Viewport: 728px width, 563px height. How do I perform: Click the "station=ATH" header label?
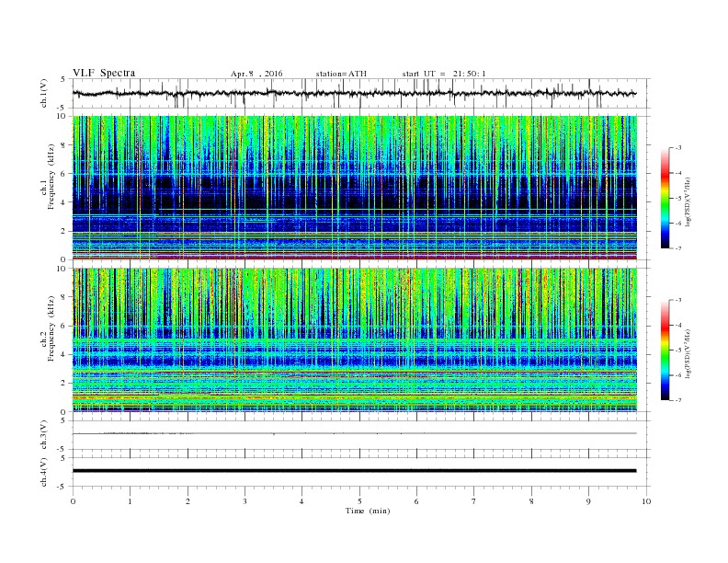(341, 74)
